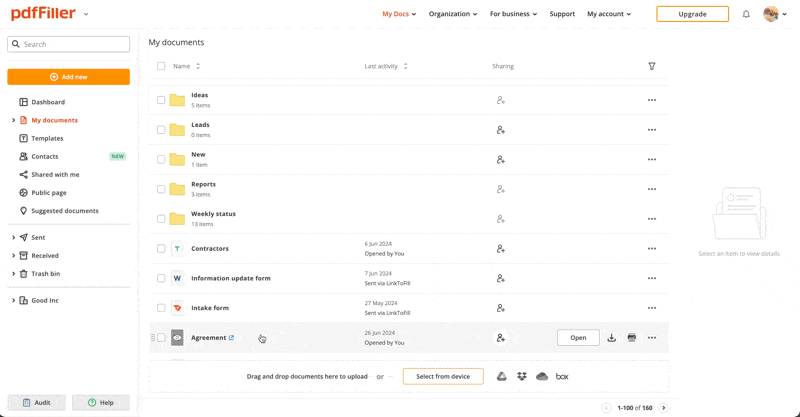This screenshot has height=417, width=800.
Task: Import from Google Drive icon
Action: tap(502, 377)
